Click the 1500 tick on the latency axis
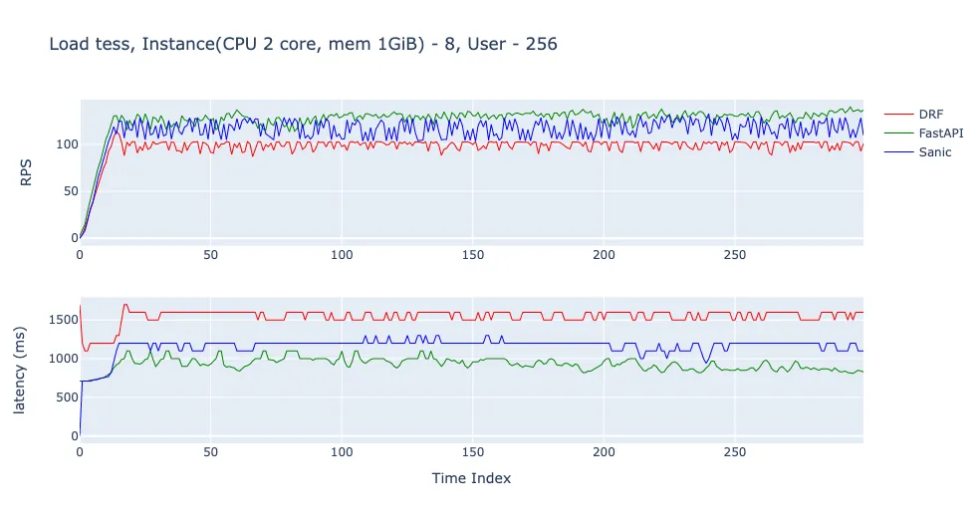 pyautogui.click(x=64, y=320)
